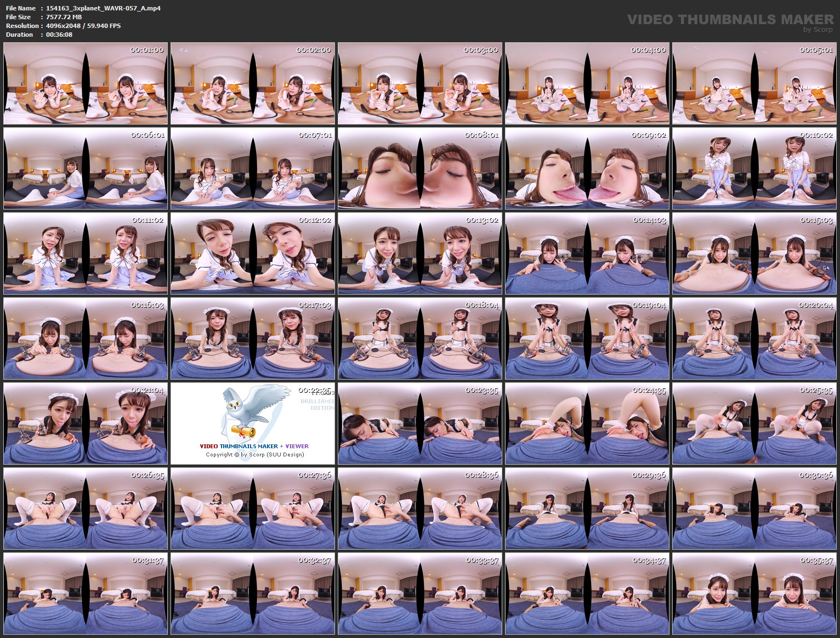This screenshot has height=638, width=840.
Task: Expand the Resolution info row
Action: coord(21,25)
